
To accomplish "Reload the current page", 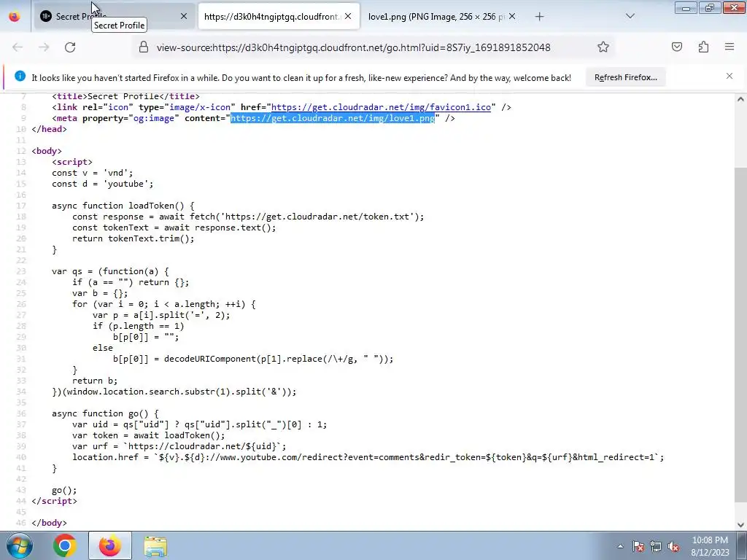I will [70, 47].
